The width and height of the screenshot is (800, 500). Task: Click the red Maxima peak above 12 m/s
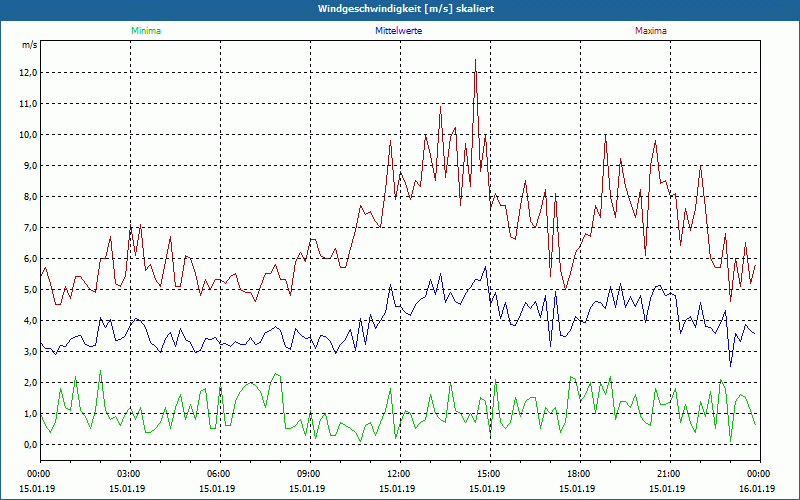pyautogui.click(x=476, y=60)
